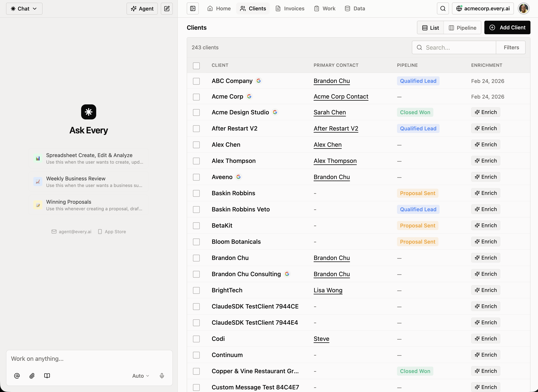538x392 pixels.
Task: Toggle the sidebar panel icon
Action: [x=193, y=8]
